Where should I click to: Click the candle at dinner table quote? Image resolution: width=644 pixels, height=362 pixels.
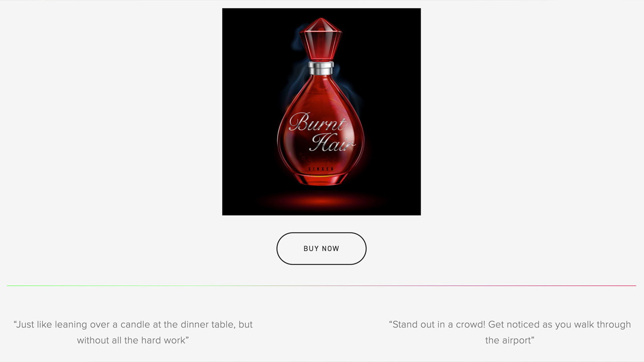click(133, 332)
